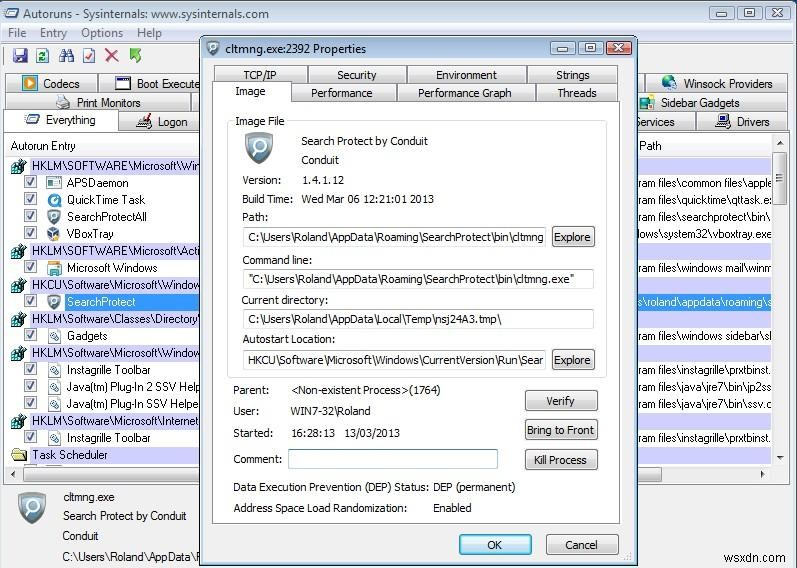Click the Search Protect image file icon in dialog
The image size is (797, 568).
coord(259,148)
